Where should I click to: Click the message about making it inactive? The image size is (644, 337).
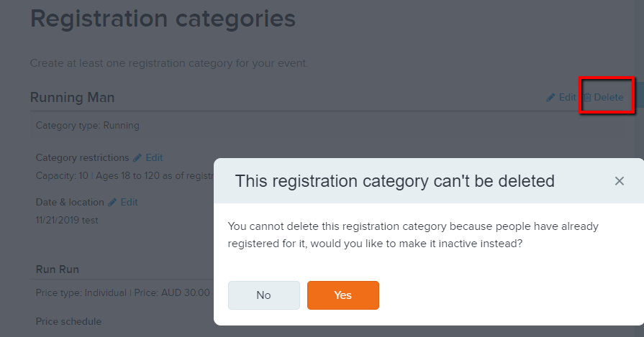click(x=413, y=235)
